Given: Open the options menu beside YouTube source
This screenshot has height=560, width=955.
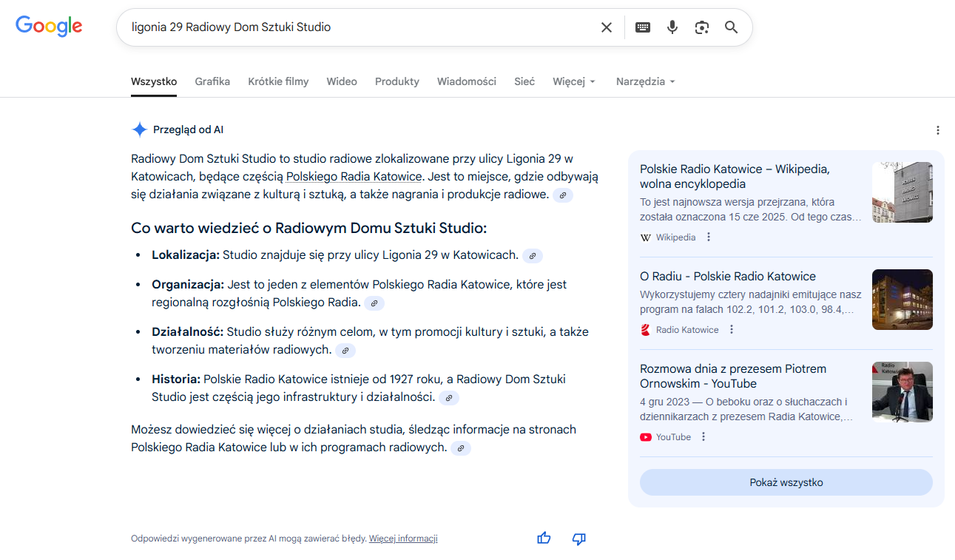Looking at the screenshot, I should [x=703, y=437].
